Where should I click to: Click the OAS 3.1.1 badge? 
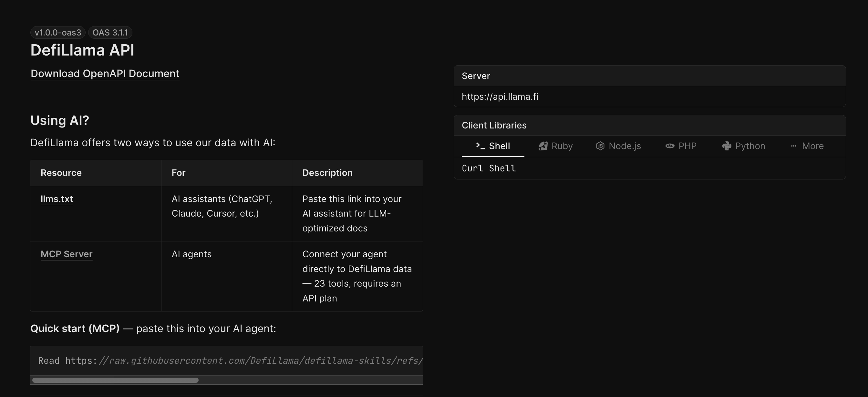pyautogui.click(x=110, y=32)
